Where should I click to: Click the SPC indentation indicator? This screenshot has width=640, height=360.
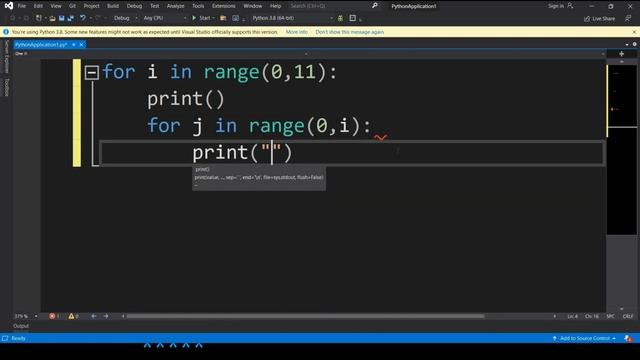(611, 316)
